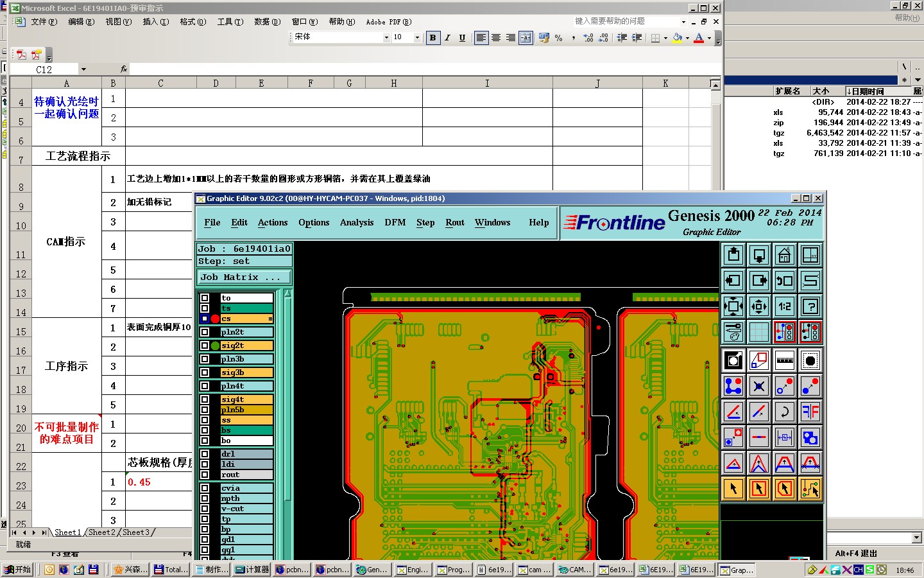
Task: Click the Italic button in Excel toolbar
Action: (447, 38)
